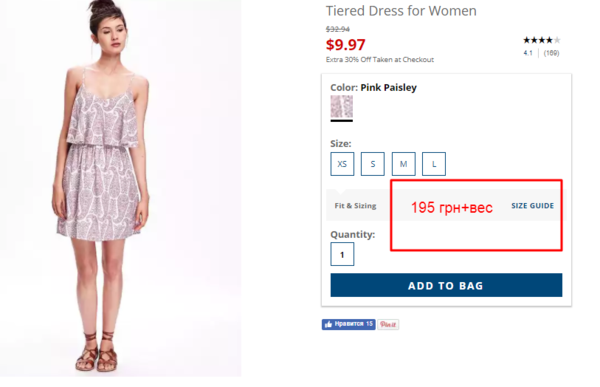Viewport: 600px width, 387px height.
Task: Choose size S
Action: [x=373, y=164]
